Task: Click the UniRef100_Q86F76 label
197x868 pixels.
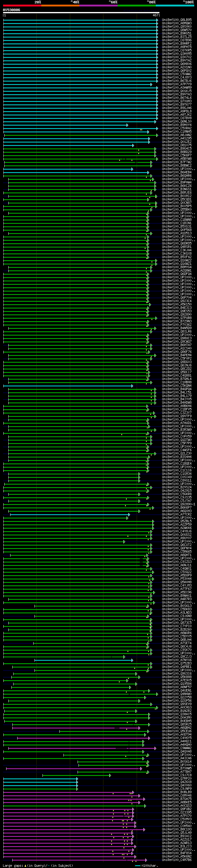Action: tap(177, 352)
